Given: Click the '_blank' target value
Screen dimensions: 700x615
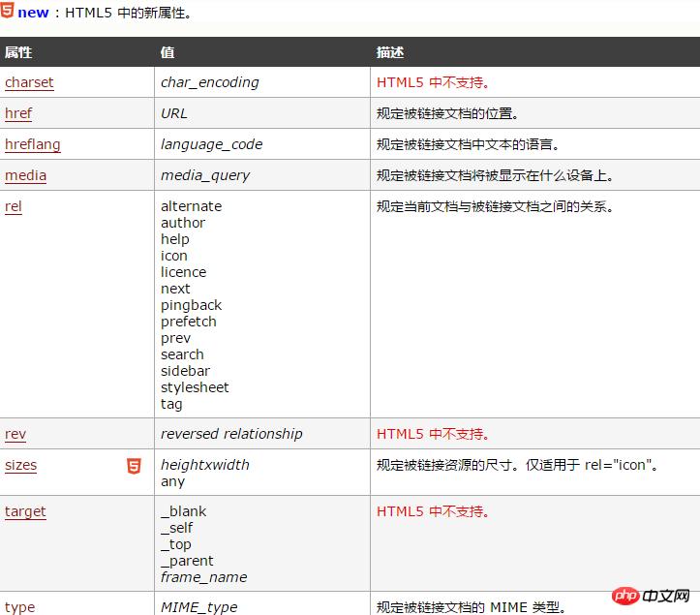Looking at the screenshot, I should point(184,511).
